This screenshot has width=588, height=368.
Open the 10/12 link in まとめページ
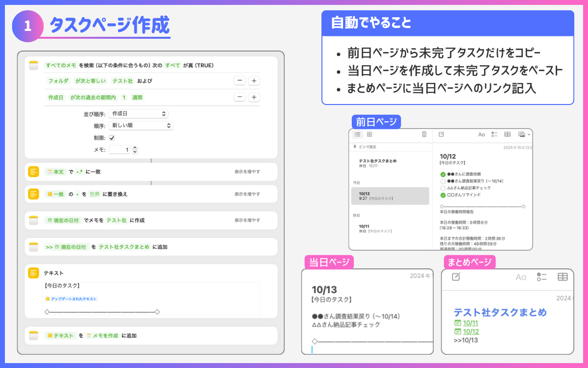pyautogui.click(x=470, y=332)
